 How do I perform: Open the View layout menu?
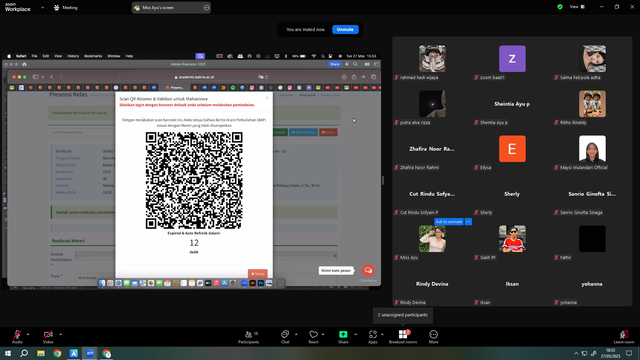pyautogui.click(x=577, y=7)
